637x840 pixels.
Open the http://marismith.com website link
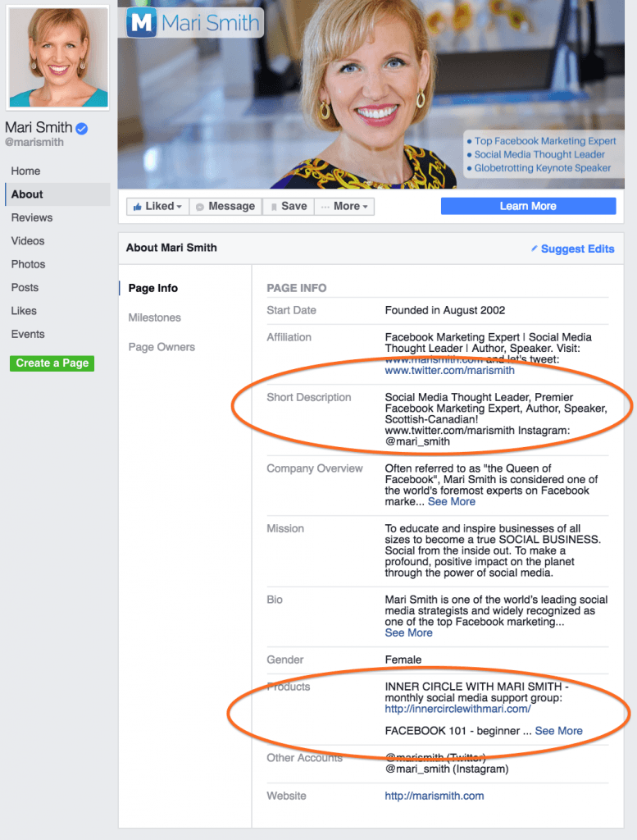[x=435, y=796]
